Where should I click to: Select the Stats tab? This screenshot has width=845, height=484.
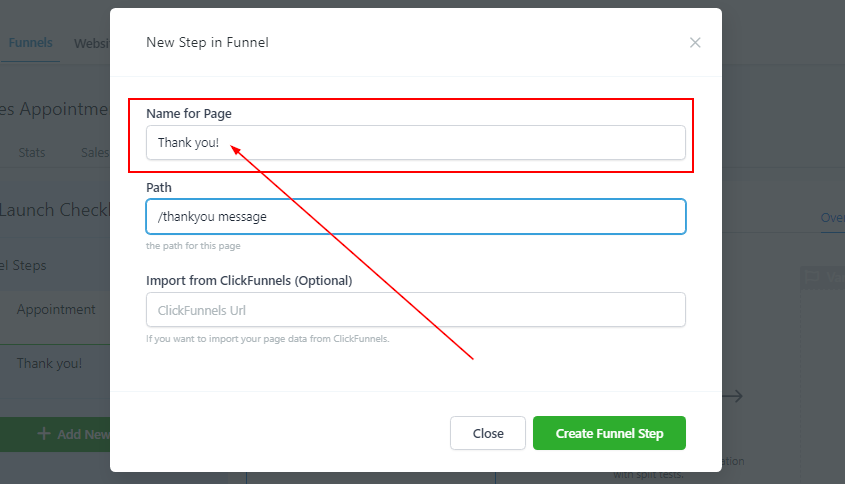(x=33, y=152)
